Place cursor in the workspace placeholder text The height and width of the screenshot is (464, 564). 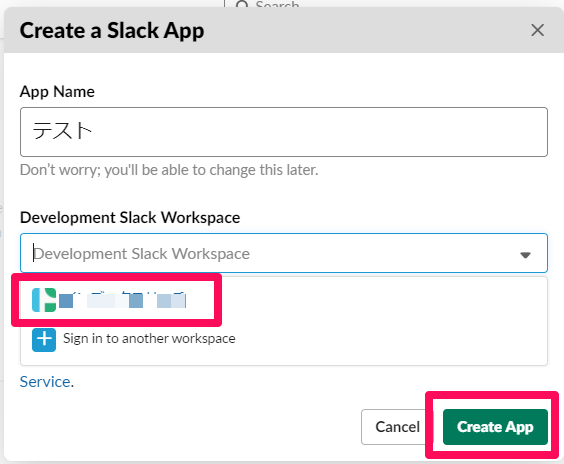coord(142,254)
